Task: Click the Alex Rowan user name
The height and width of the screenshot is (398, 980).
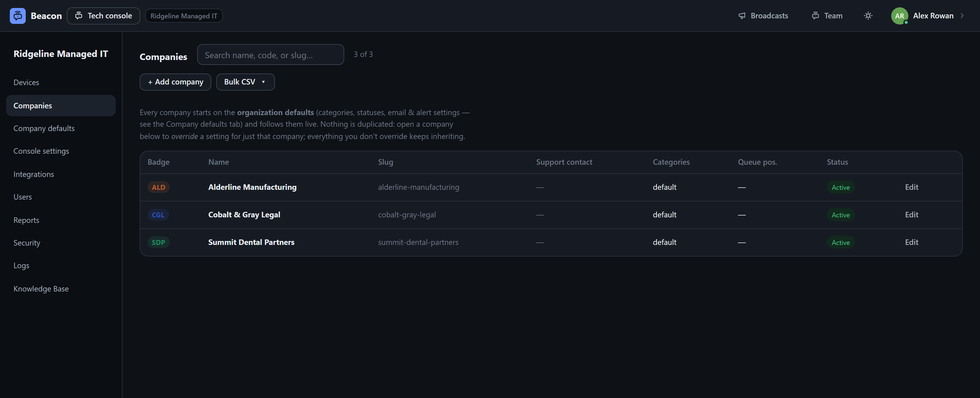Action: click(933, 16)
